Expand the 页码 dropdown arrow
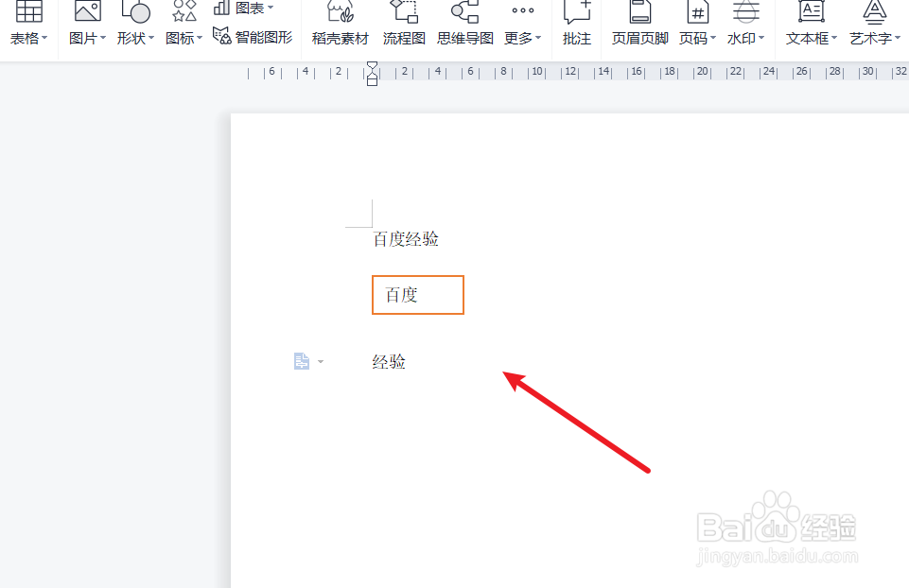 click(713, 38)
